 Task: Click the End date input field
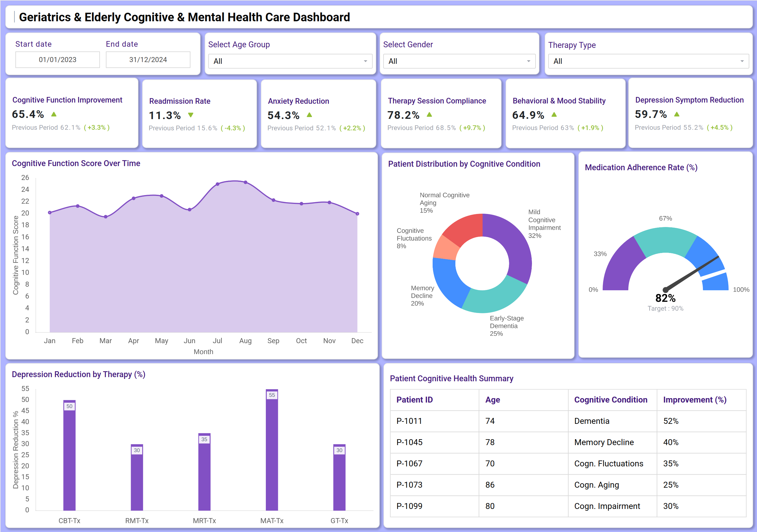[148, 60]
